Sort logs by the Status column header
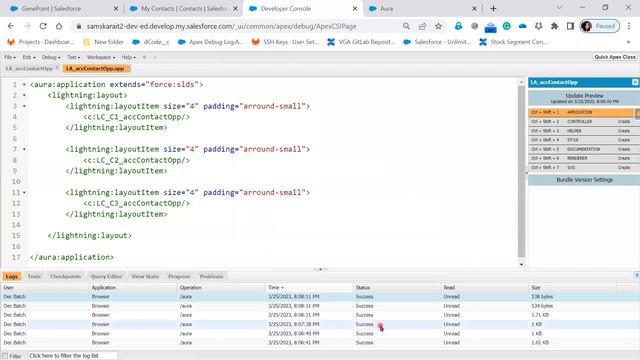 (x=397, y=288)
